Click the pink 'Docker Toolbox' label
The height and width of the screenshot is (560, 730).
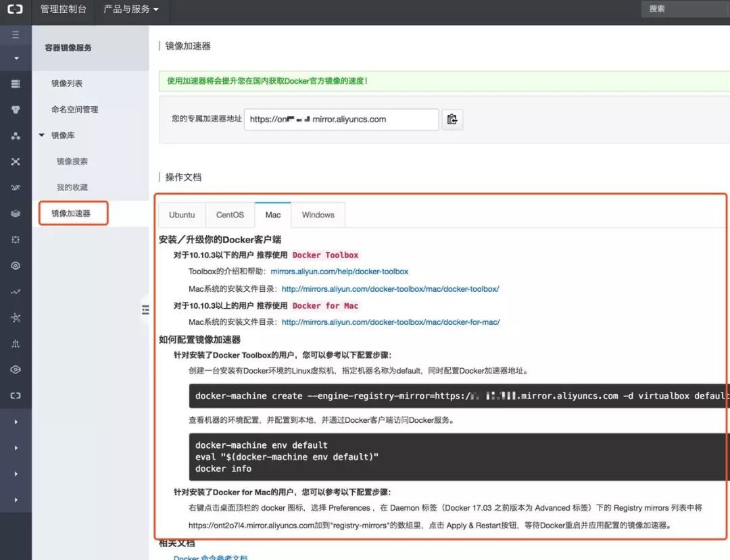pyautogui.click(x=325, y=255)
